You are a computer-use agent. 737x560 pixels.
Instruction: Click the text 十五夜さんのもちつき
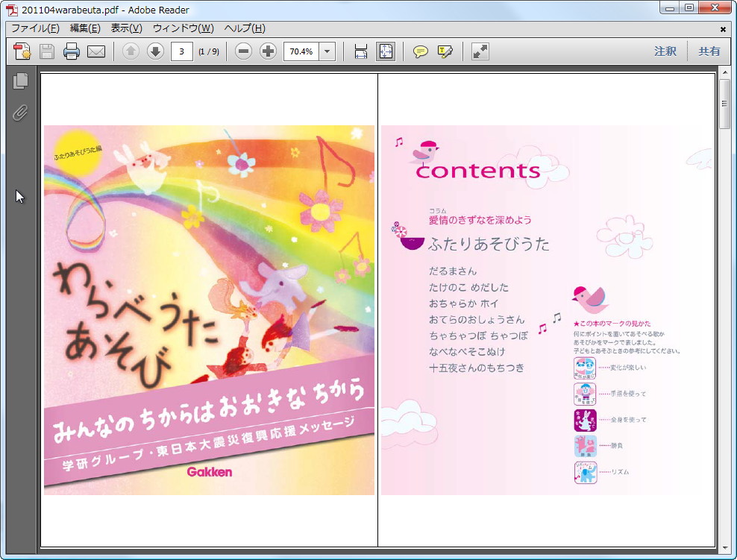click(x=476, y=368)
